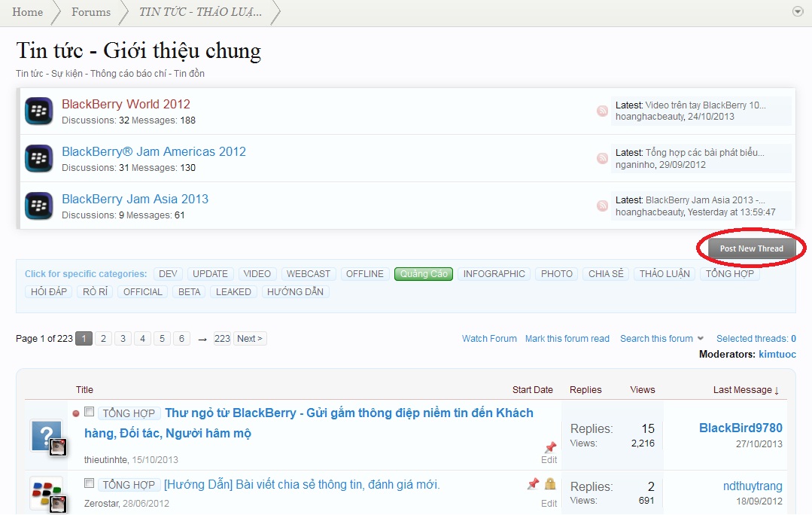Sort threads by Title column
Viewport: 812px width, 515px height.
click(84, 389)
